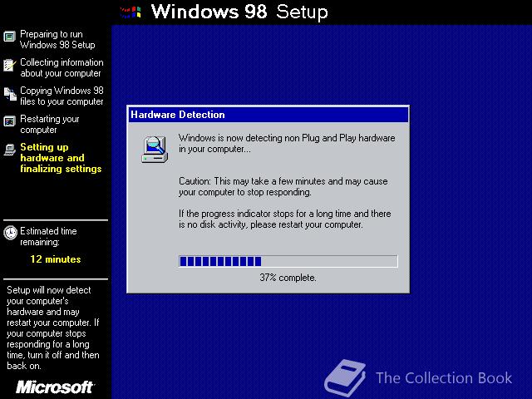Click the Windows flag logo in header

131,12
